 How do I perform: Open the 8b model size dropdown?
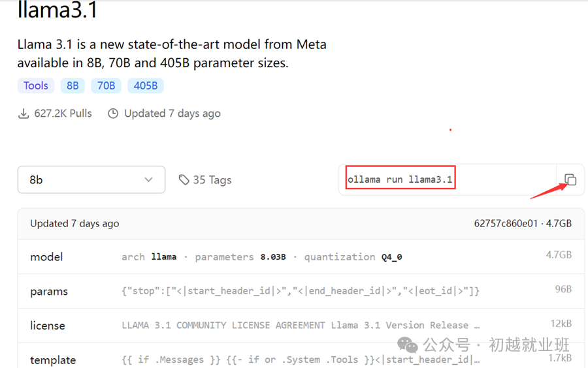[x=91, y=179]
